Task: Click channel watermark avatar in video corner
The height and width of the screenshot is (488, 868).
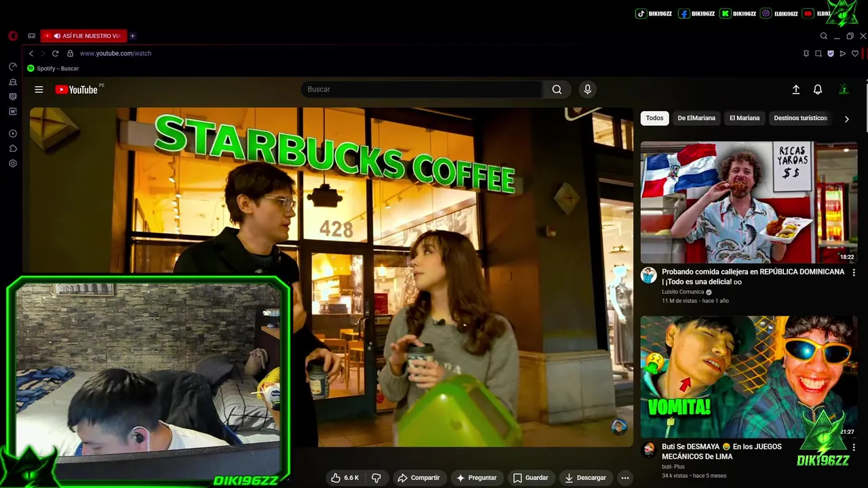Action: 618,426
